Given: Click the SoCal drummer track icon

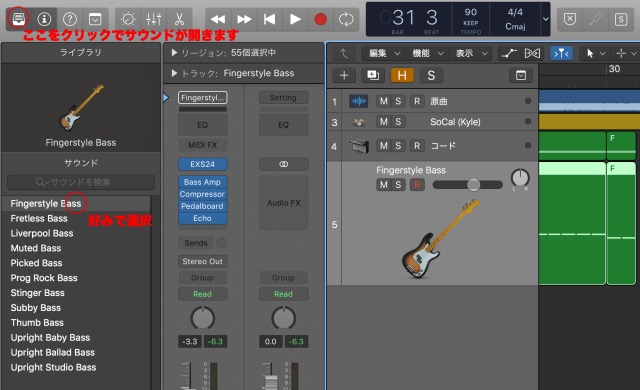Looking at the screenshot, I should click(x=359, y=122).
